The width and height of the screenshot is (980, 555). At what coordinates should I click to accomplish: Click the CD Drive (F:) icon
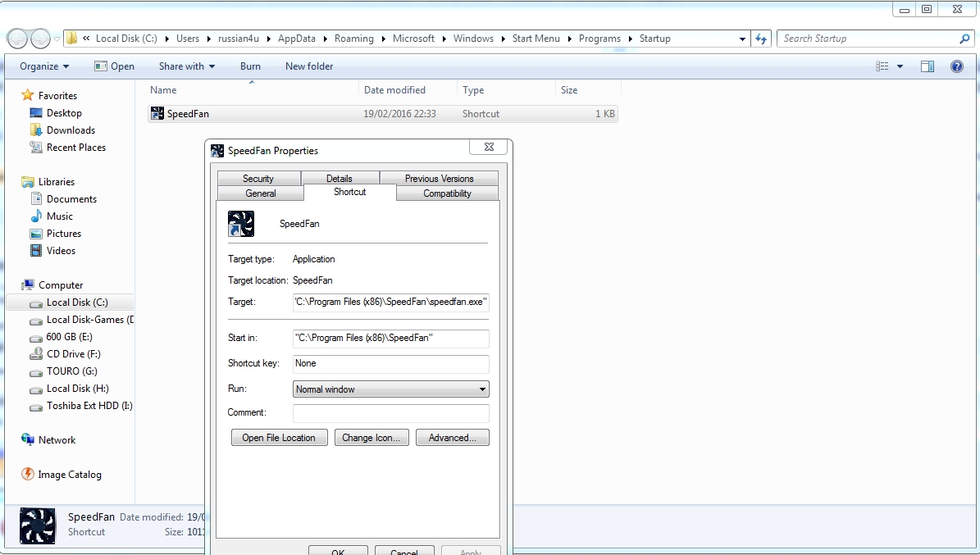click(x=36, y=354)
